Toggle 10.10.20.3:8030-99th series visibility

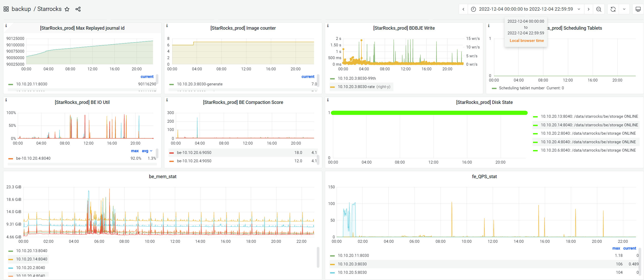coord(357,78)
